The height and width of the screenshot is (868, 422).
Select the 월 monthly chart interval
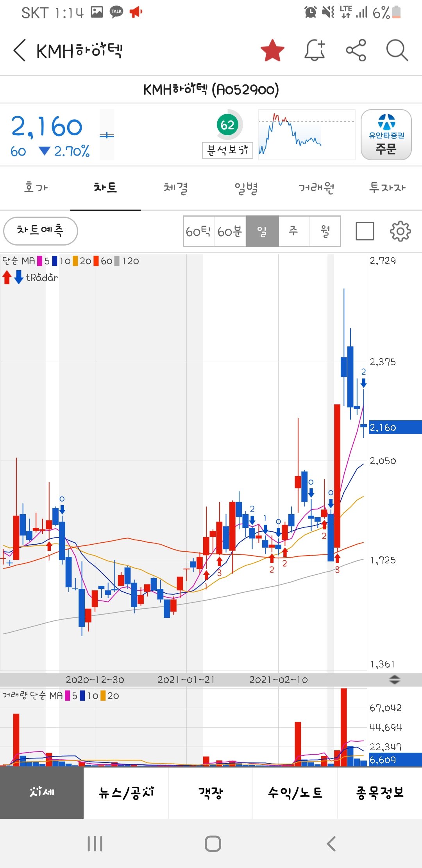coord(325,231)
